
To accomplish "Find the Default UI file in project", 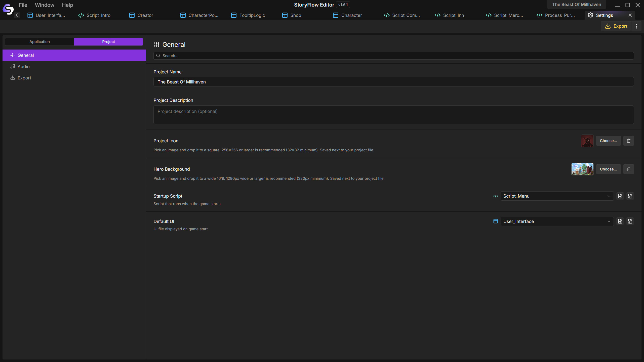I will point(620,221).
